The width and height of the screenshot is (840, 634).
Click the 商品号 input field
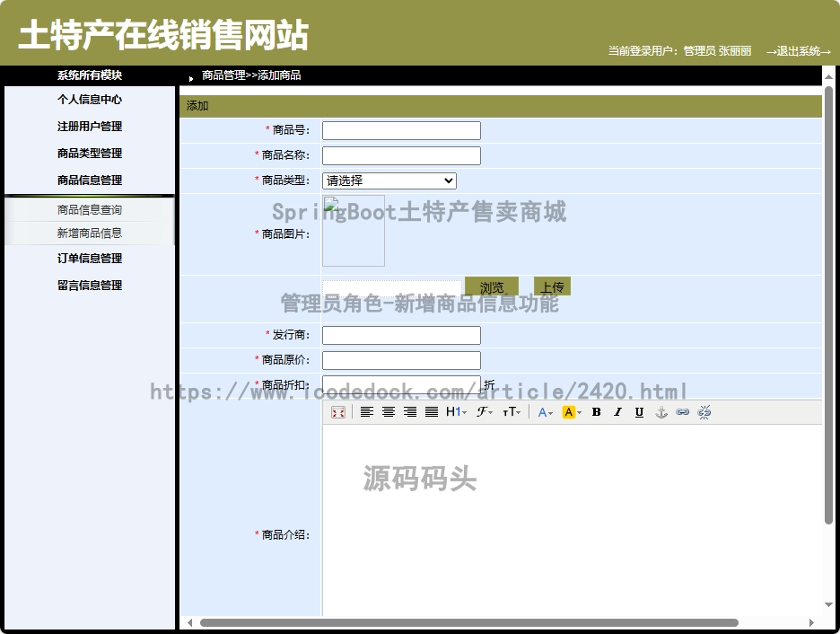pos(401,130)
